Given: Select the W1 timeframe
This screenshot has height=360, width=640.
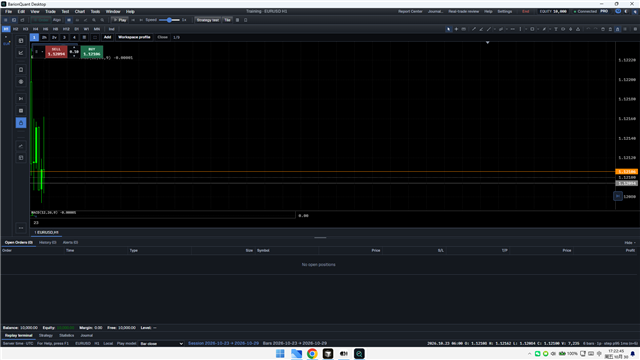Looking at the screenshot, I should [86, 29].
